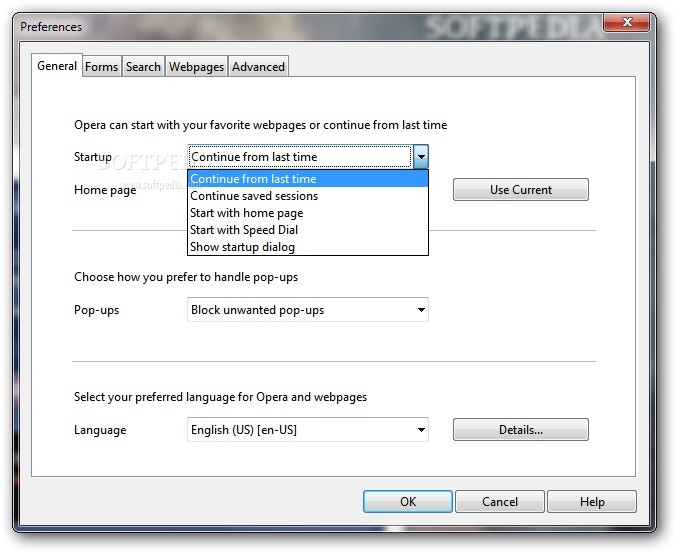This screenshot has height=553, width=677.
Task: Cancel the Preferences dialog
Action: pyautogui.click(x=500, y=502)
